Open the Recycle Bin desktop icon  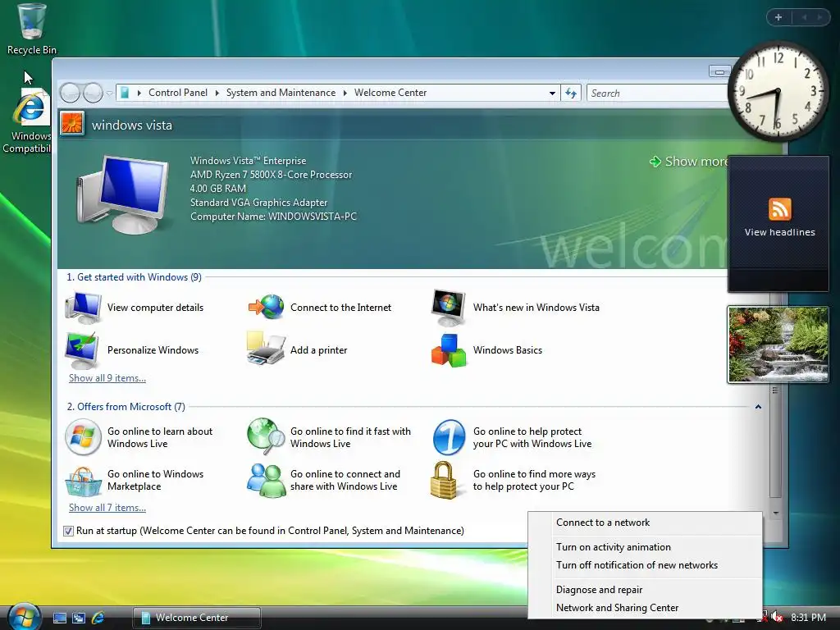31,29
